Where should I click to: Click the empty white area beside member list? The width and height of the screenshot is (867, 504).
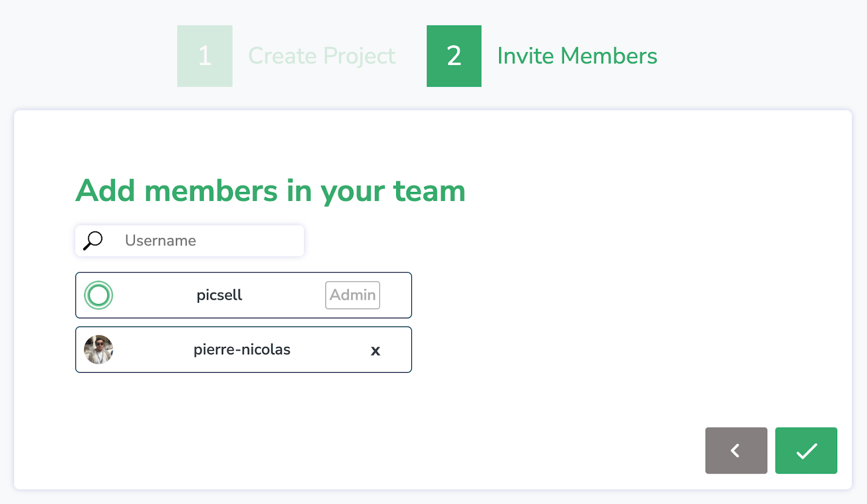pos(596,325)
